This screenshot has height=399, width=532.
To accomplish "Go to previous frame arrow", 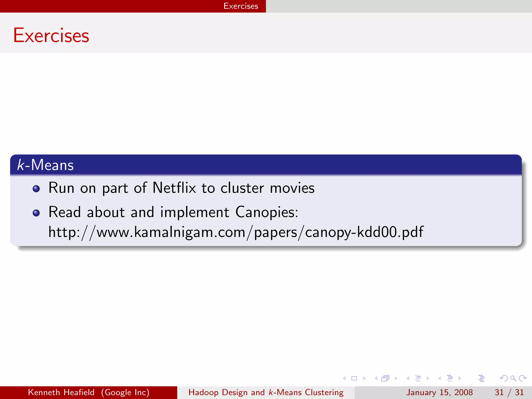I will click(x=376, y=378).
